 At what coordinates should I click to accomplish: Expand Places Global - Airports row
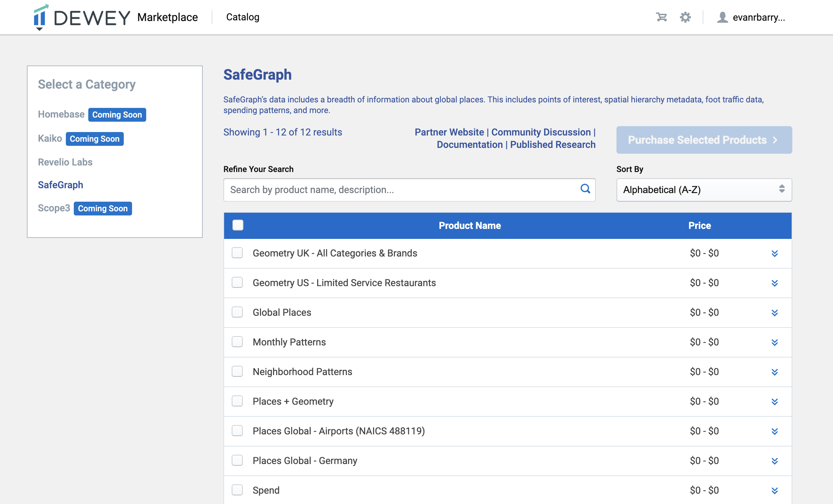pos(775,432)
